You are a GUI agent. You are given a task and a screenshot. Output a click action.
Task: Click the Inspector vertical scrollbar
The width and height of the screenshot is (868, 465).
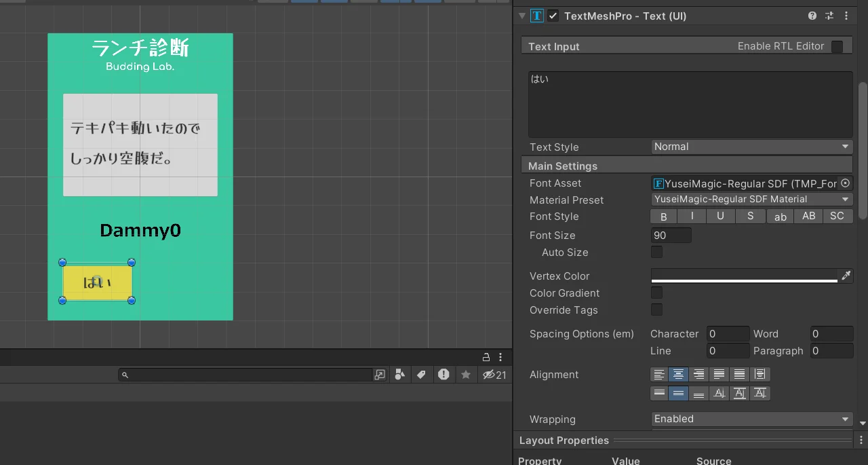863,150
